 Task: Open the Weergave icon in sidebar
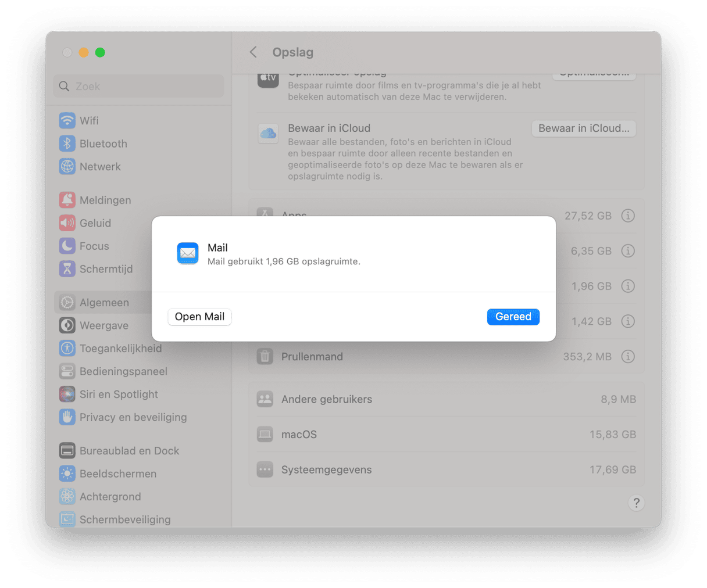click(67, 325)
